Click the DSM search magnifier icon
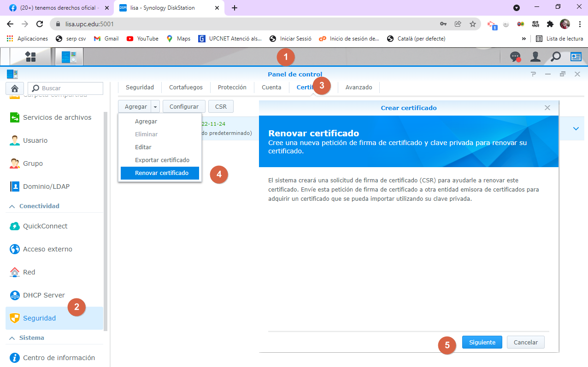 pyautogui.click(x=556, y=57)
